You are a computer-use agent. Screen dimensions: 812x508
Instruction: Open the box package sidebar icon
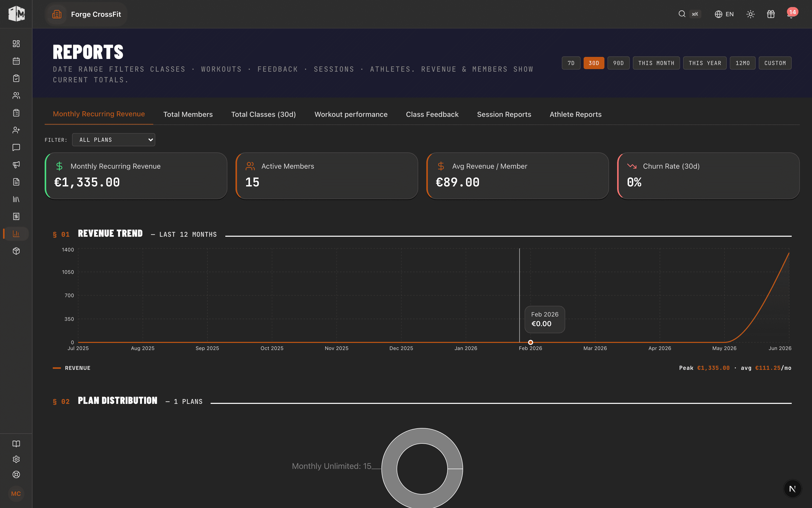tap(16, 251)
